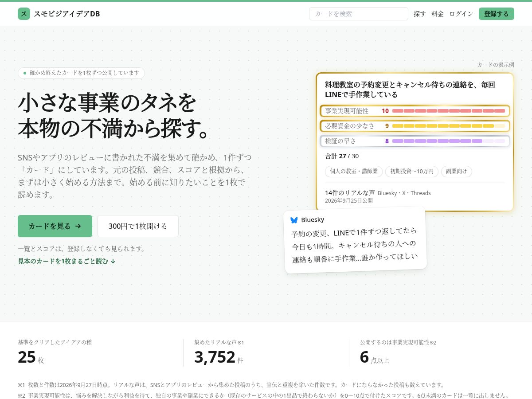Select the 個人の教室・講師業 tag
532x399 pixels.
tap(354, 171)
